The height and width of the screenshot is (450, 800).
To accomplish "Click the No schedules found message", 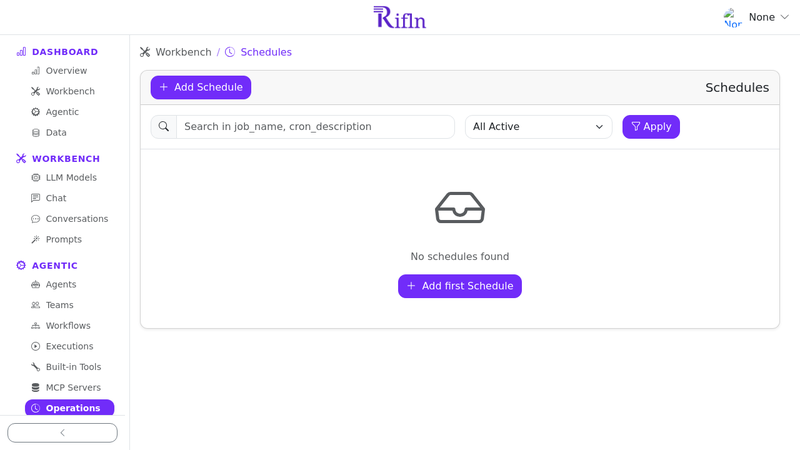I will click(x=460, y=257).
